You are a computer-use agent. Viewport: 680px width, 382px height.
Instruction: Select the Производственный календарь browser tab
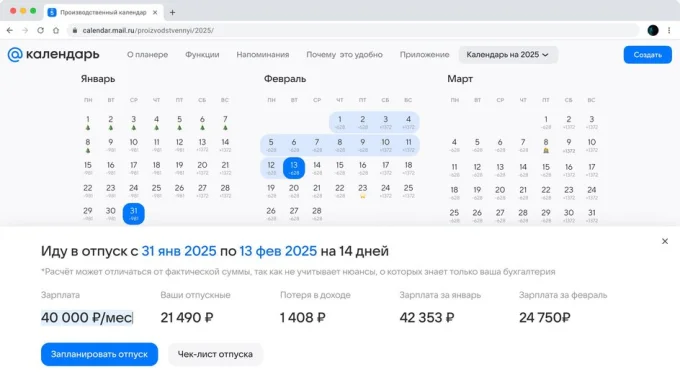click(103, 13)
